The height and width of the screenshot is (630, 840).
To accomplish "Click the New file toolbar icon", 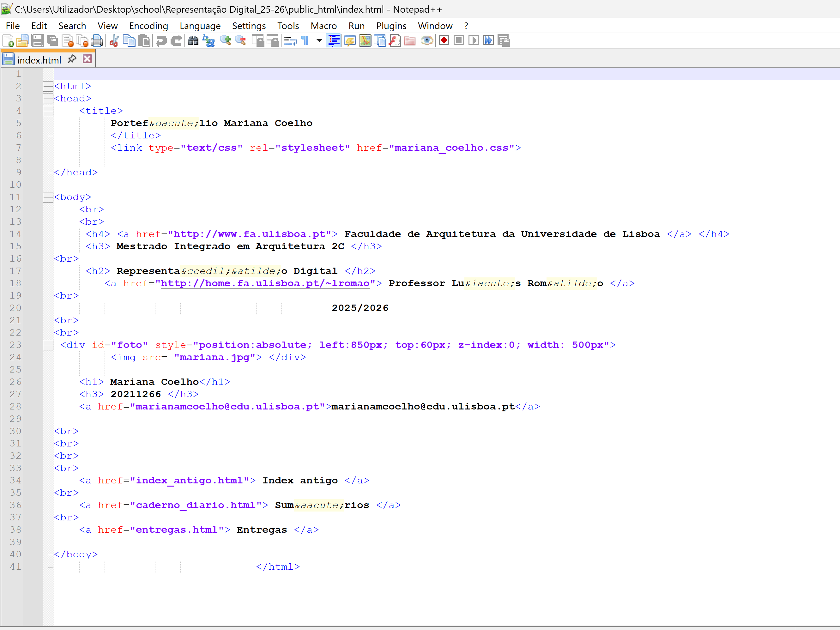I will (8, 40).
